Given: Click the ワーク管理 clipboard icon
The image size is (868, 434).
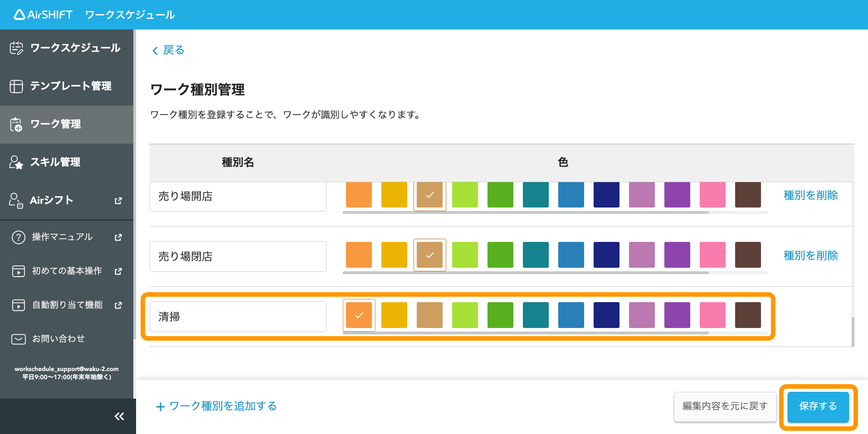Looking at the screenshot, I should pyautogui.click(x=16, y=124).
